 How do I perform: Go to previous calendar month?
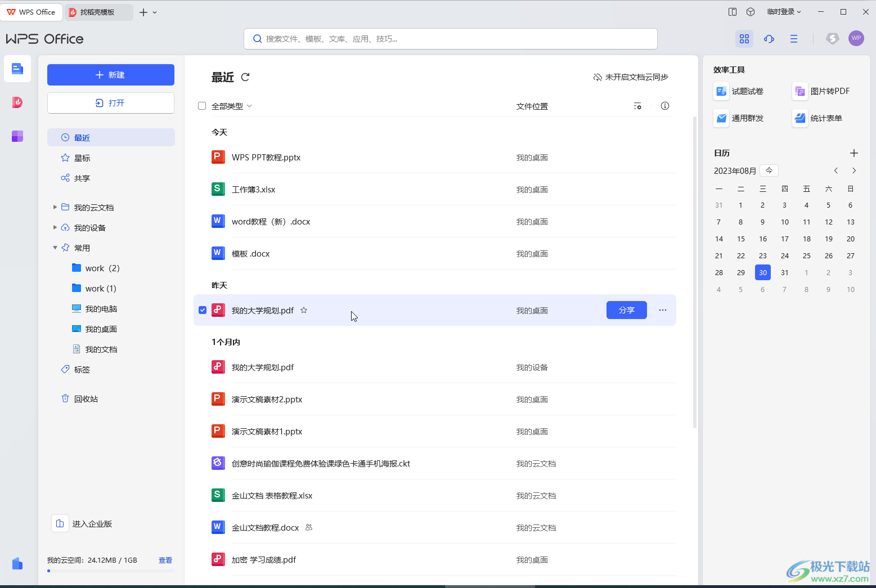[836, 170]
